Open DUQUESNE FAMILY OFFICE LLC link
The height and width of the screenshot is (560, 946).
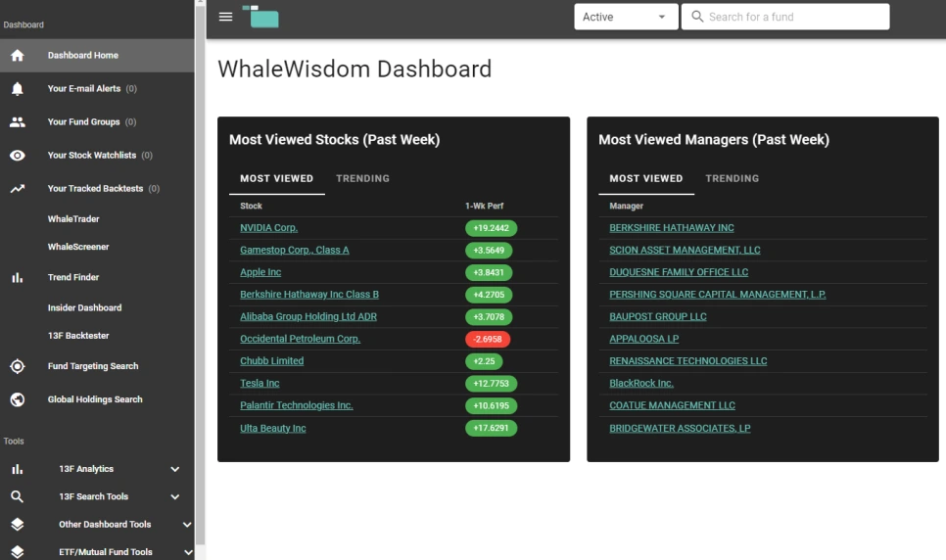point(679,272)
